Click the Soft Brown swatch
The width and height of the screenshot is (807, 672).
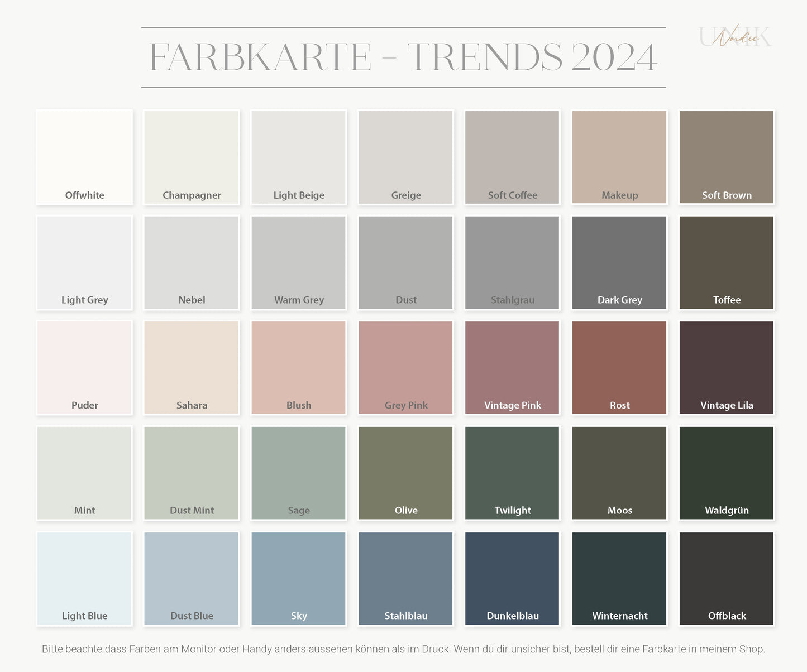click(727, 157)
